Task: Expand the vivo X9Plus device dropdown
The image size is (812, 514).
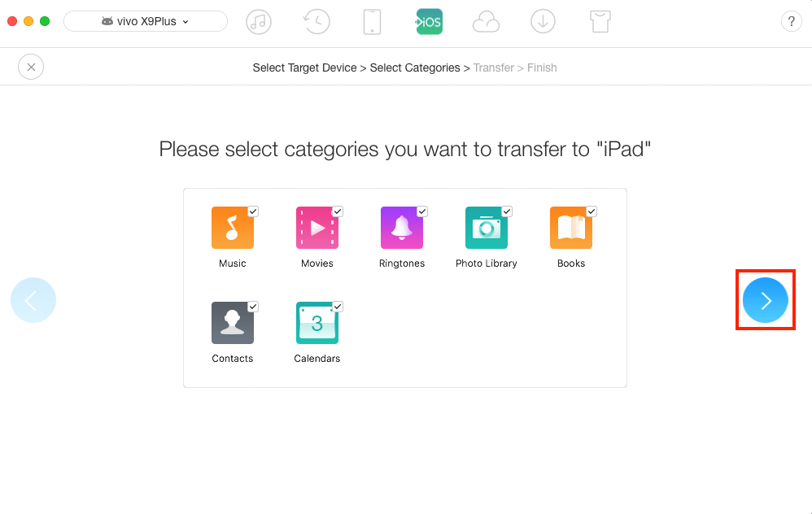Action: point(146,21)
